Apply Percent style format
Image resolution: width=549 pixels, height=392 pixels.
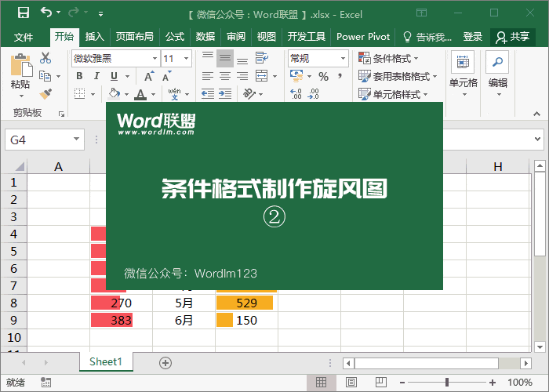323,76
